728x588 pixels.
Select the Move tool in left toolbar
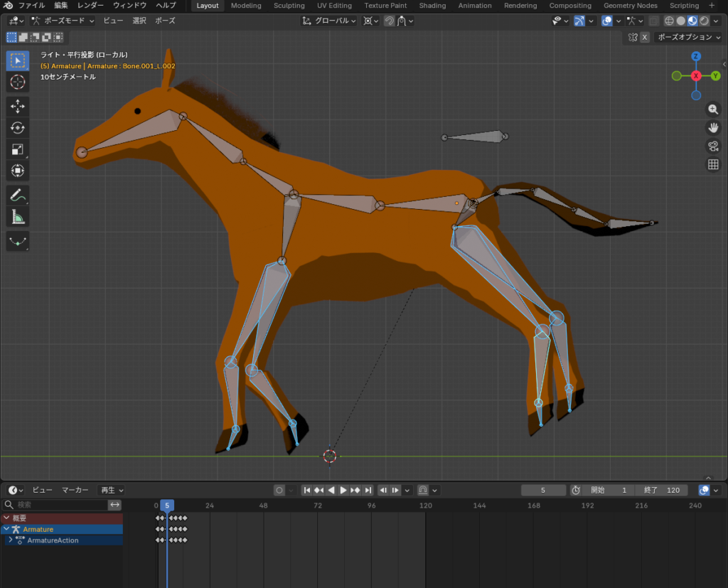18,107
